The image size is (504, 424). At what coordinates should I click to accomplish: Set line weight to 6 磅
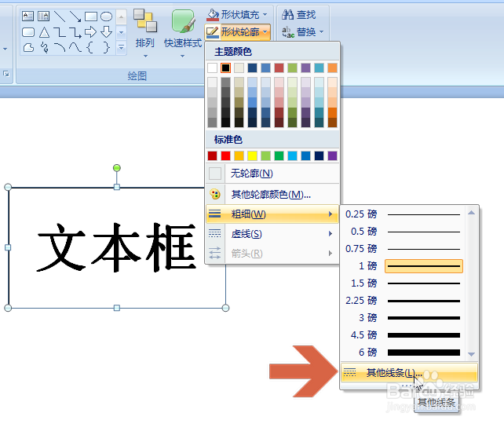(403, 353)
